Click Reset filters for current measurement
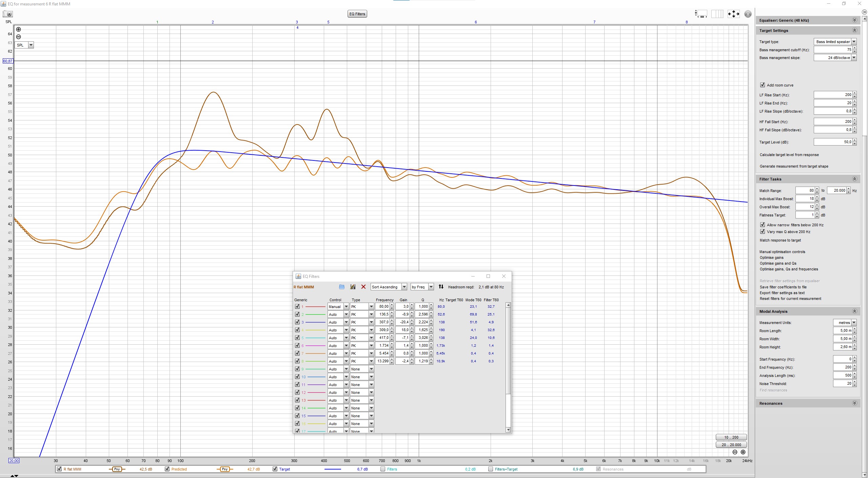 point(790,299)
